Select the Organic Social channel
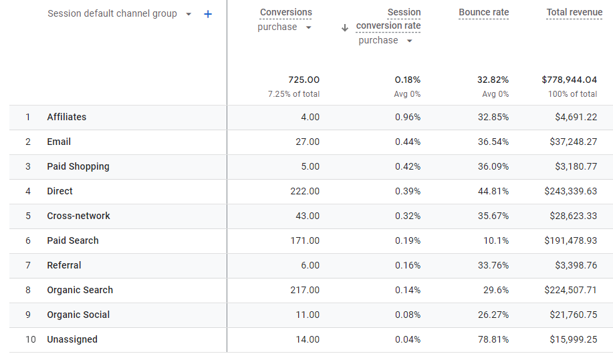This screenshot has width=613, height=364. point(78,315)
